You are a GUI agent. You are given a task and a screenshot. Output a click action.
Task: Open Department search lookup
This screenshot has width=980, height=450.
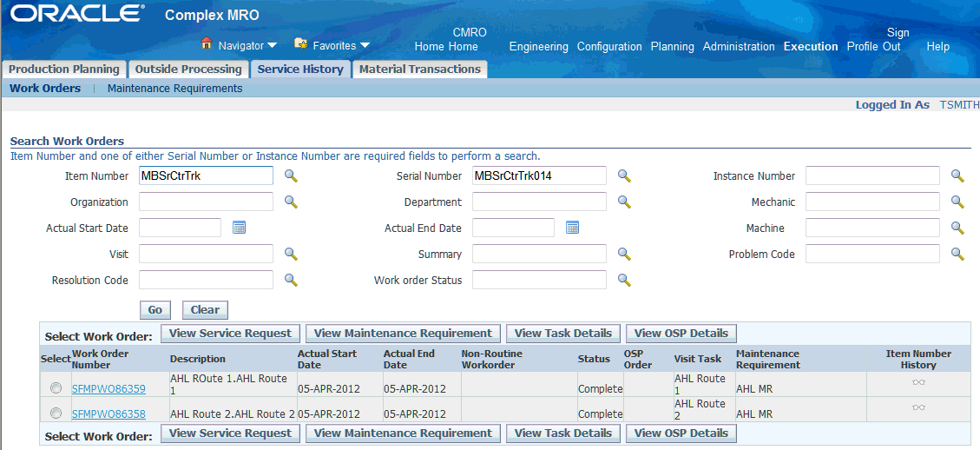point(624,202)
